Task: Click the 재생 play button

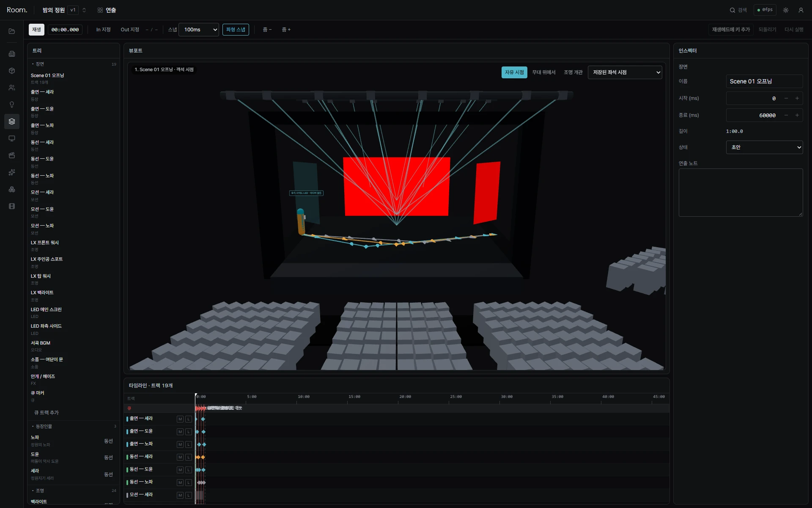Action: [37, 30]
